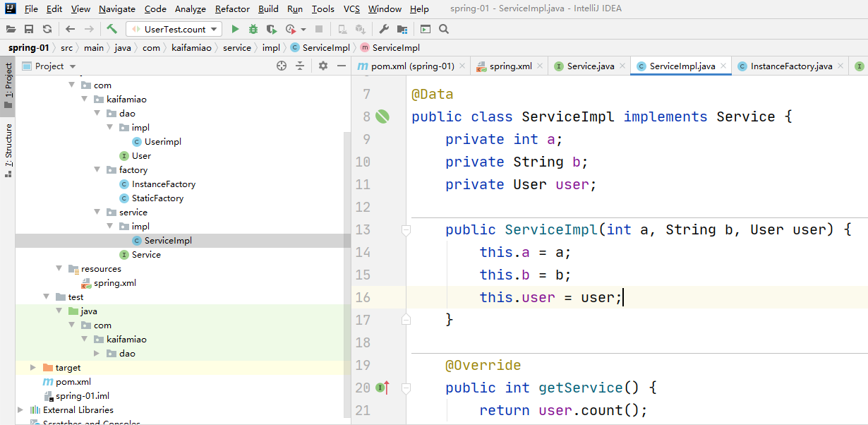Fold the constructor at line 13
868x425 pixels.
406,229
